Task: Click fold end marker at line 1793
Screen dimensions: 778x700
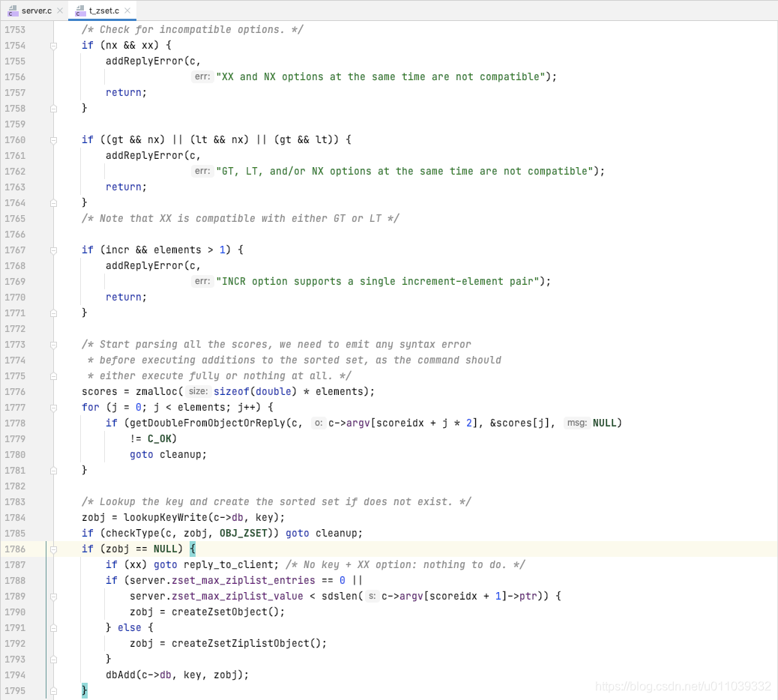Action: pyautogui.click(x=53, y=660)
